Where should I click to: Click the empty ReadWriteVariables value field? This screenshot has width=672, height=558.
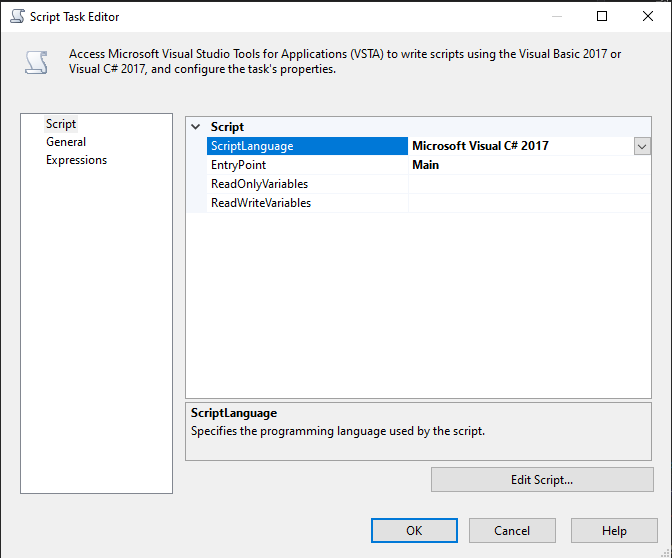tap(528, 203)
